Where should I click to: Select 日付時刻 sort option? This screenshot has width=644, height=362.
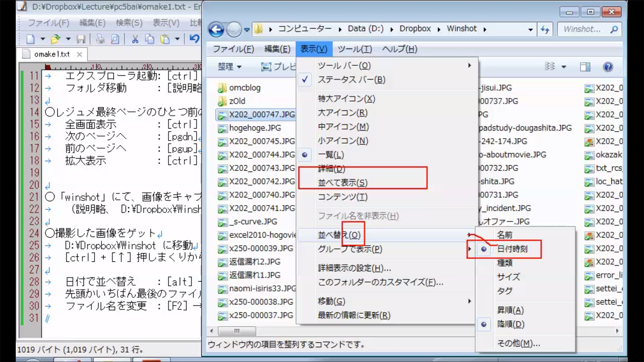point(512,249)
